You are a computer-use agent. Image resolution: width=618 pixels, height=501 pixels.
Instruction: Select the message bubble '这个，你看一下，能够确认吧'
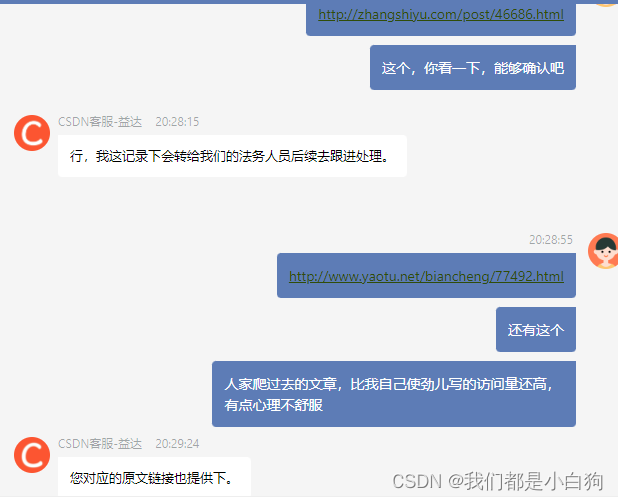[x=473, y=67]
